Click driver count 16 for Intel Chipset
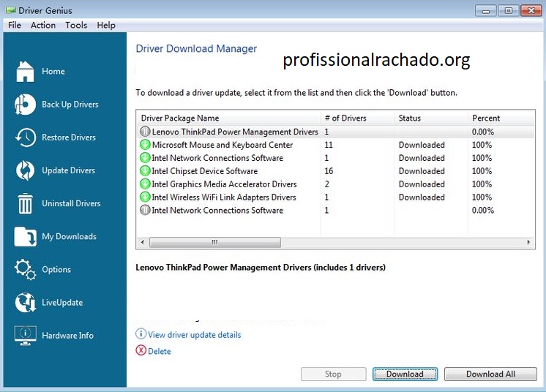Viewport: 546px width, 392px height. 329,171
